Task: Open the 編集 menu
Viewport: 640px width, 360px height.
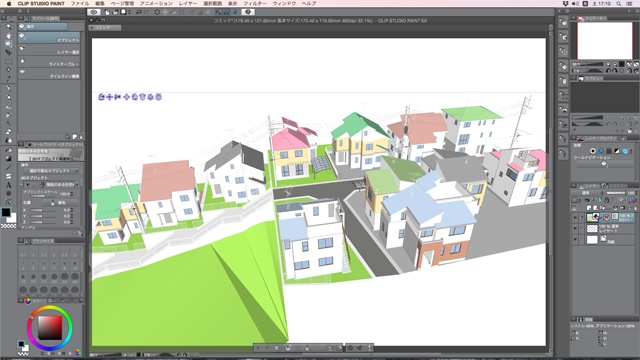Action: 100,3
